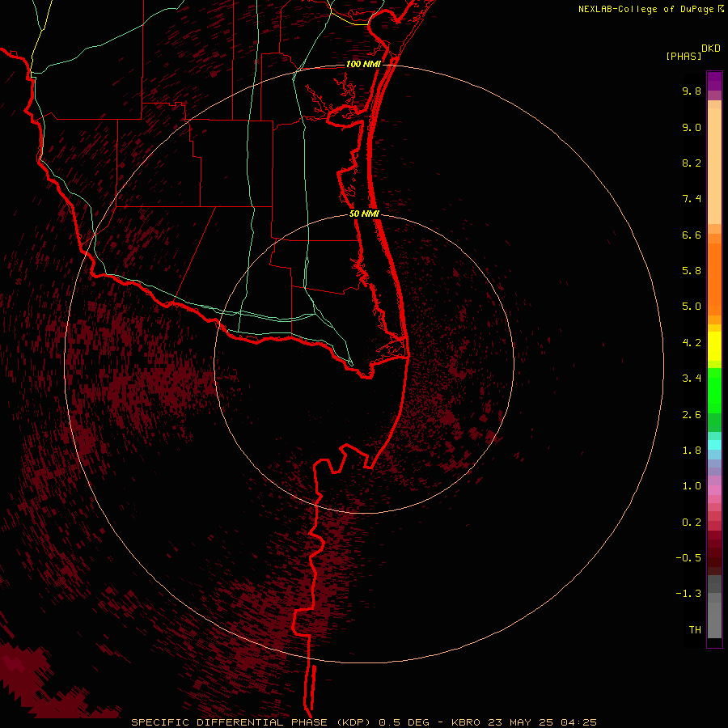728x728 pixels.
Task: Click the 0.5 DEG elevation text
Action: click(404, 722)
